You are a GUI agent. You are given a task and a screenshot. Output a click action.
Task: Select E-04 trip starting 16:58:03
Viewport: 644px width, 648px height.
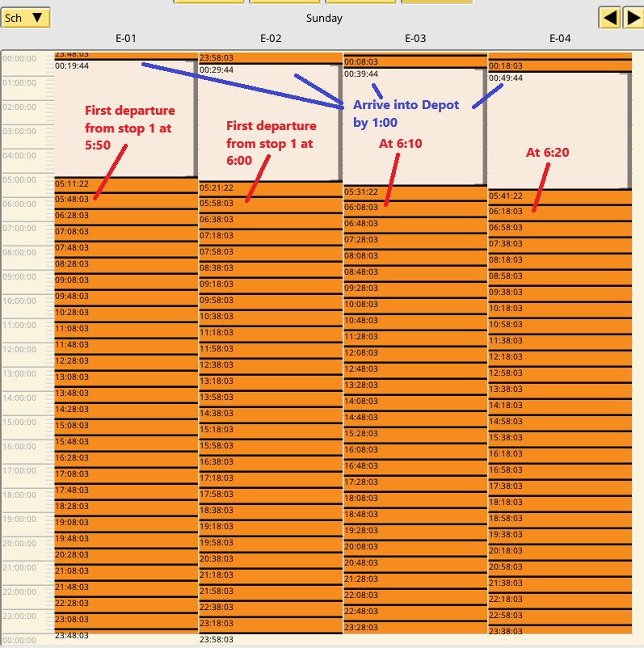(x=560, y=473)
